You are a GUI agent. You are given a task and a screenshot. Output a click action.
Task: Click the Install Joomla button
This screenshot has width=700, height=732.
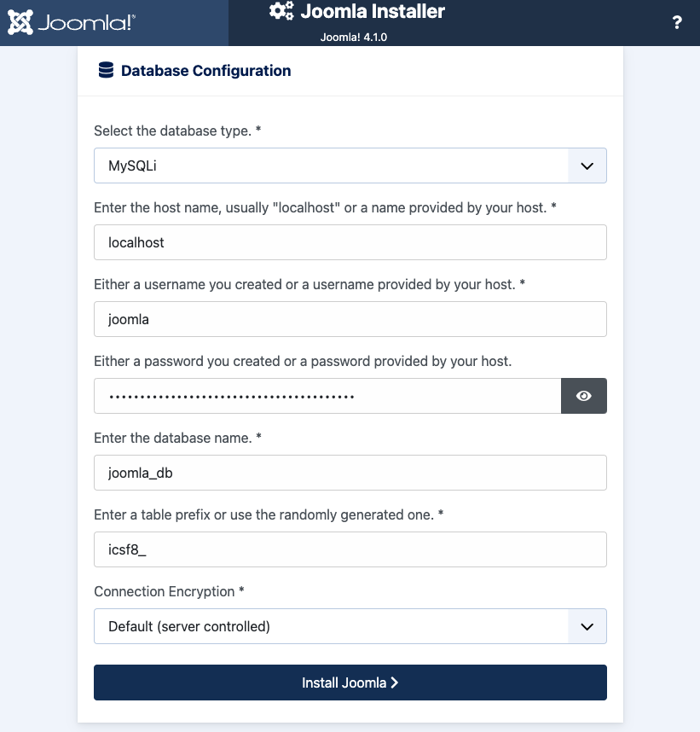pyautogui.click(x=350, y=683)
